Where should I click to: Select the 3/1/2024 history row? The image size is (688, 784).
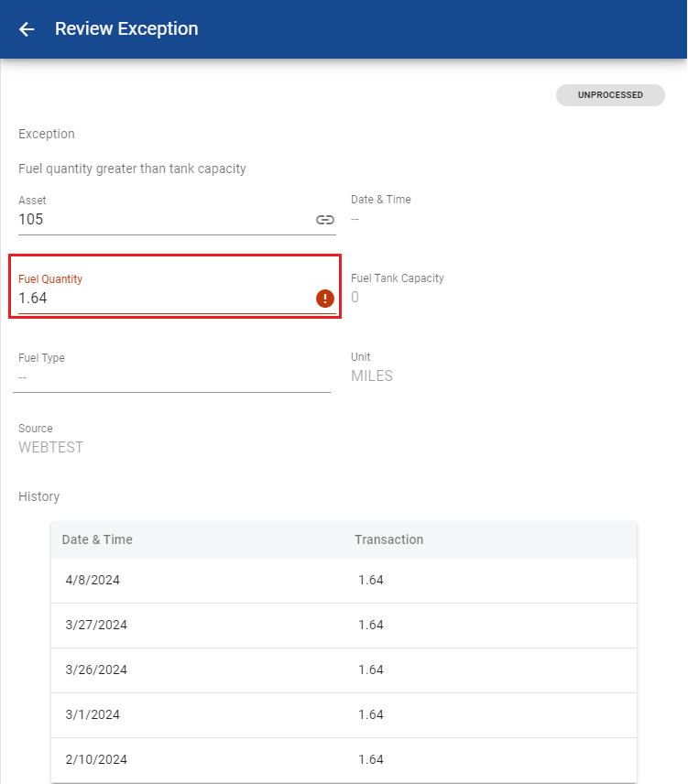click(x=344, y=715)
